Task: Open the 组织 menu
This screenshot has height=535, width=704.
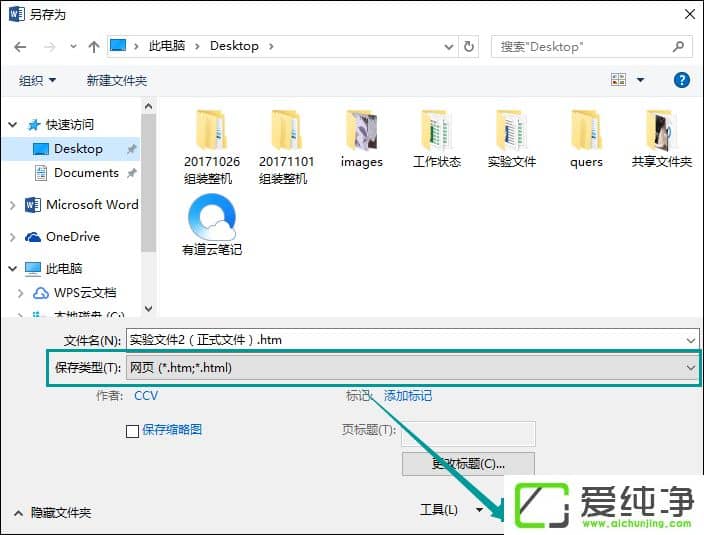Action: pyautogui.click(x=38, y=80)
